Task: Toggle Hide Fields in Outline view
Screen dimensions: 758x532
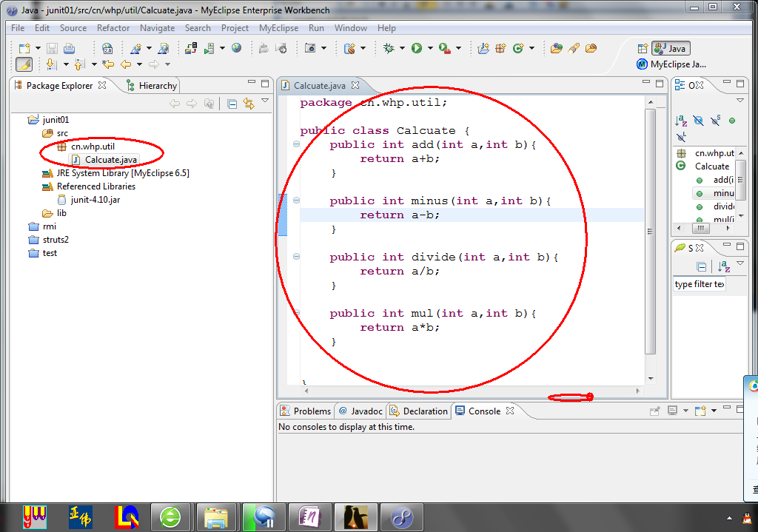Action: coord(698,121)
